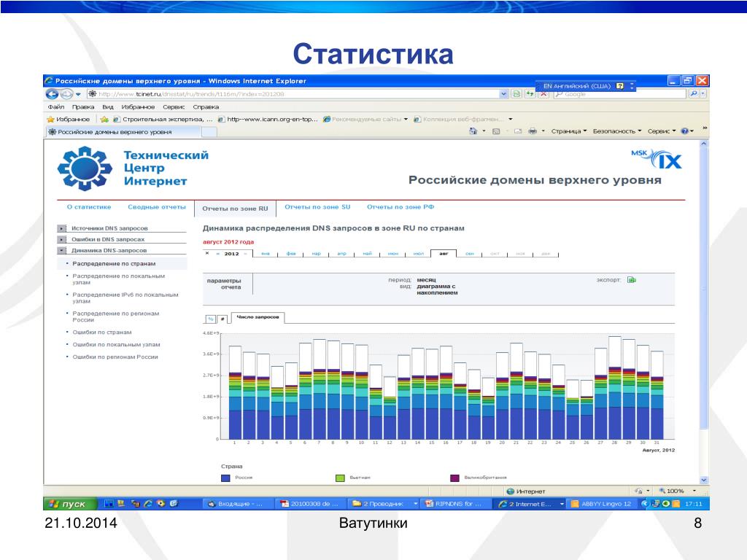Click the Read mail envelope icon
The width and height of the screenshot is (747, 560).
coord(518,131)
